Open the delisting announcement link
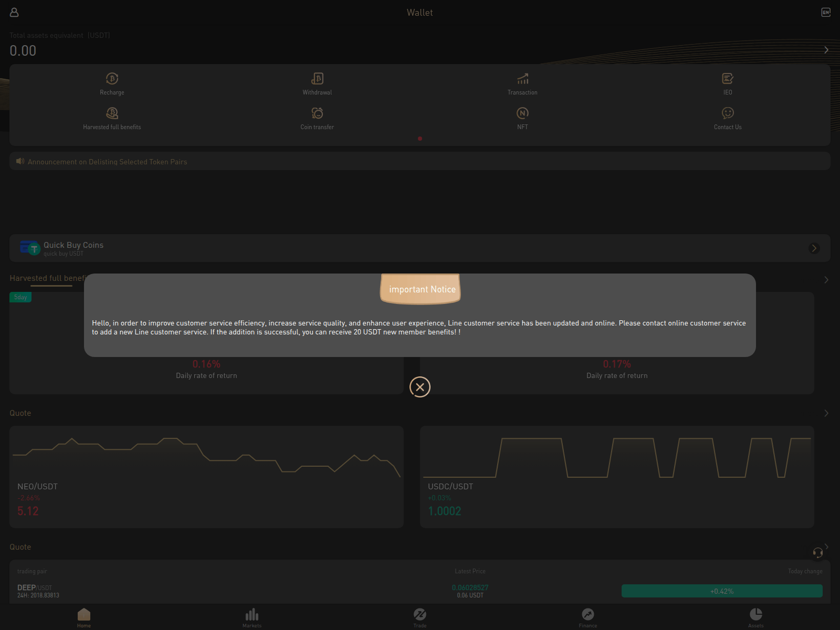 pyautogui.click(x=107, y=162)
